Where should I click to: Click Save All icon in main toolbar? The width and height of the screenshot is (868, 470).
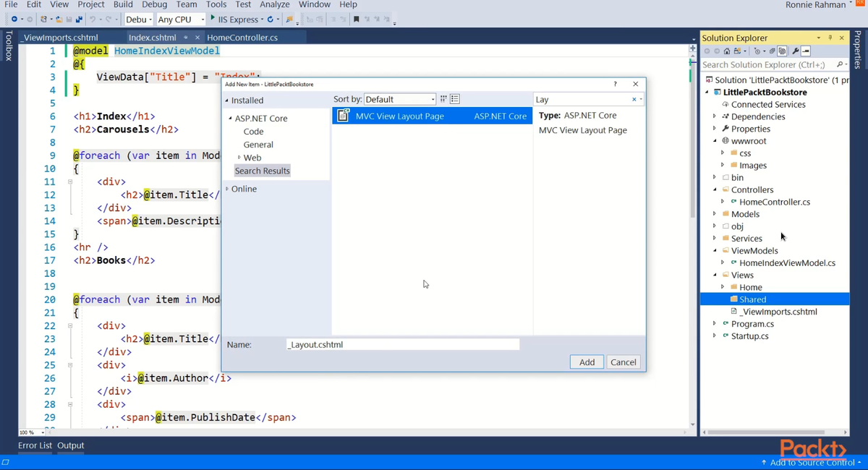[x=80, y=19]
